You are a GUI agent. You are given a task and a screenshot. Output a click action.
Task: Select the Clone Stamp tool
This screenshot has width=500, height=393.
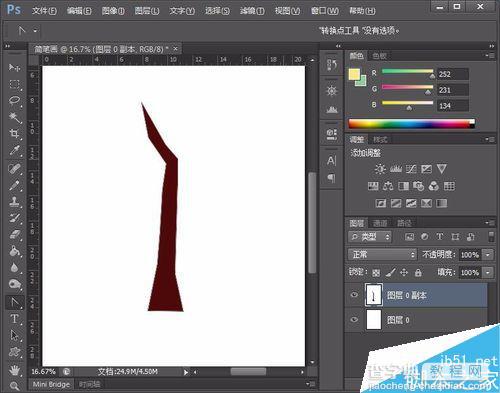[14, 202]
